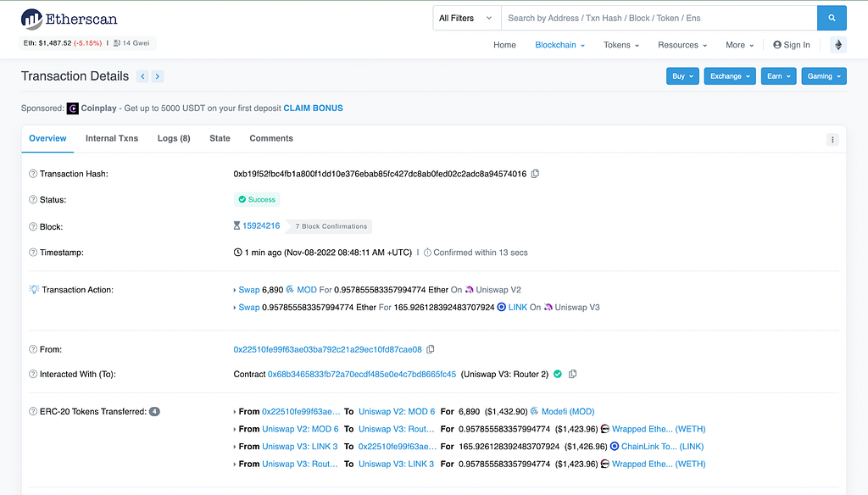Image resolution: width=868 pixels, height=495 pixels.
Task: Click help icon beside Transaction Hash
Action: tap(33, 174)
